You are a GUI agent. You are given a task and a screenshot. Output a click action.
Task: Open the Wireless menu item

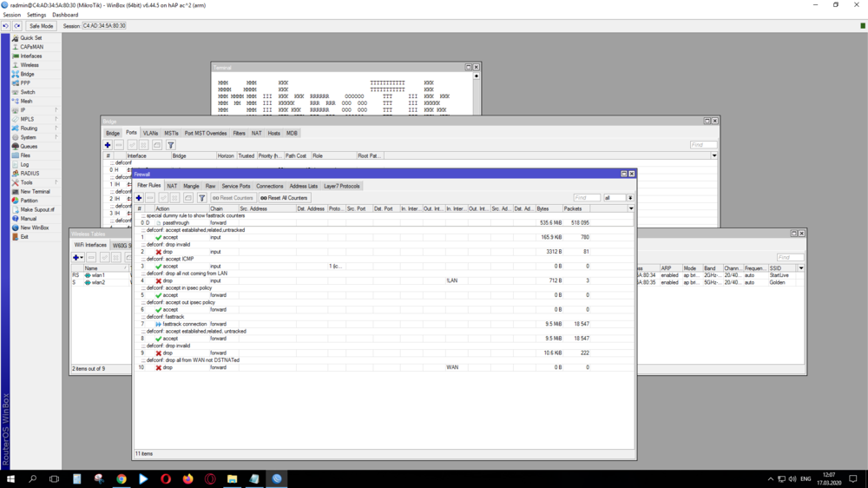pyautogui.click(x=30, y=65)
